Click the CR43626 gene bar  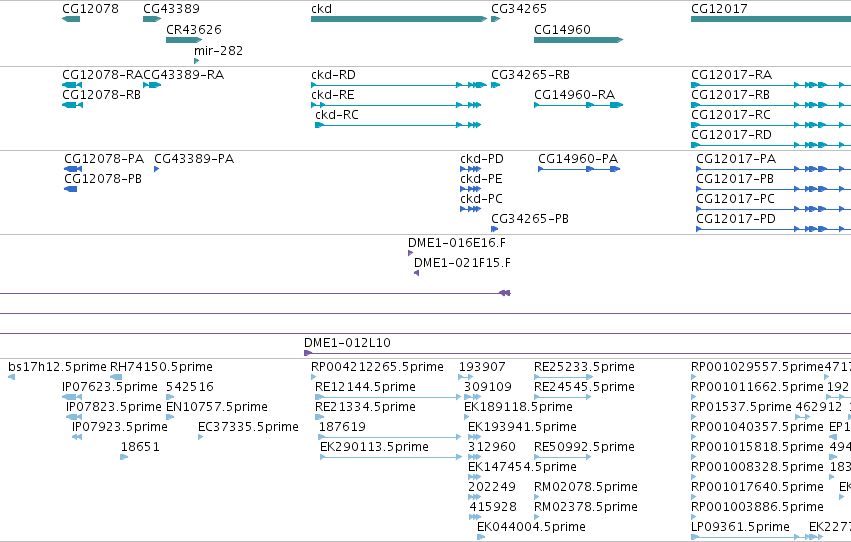(x=184, y=40)
